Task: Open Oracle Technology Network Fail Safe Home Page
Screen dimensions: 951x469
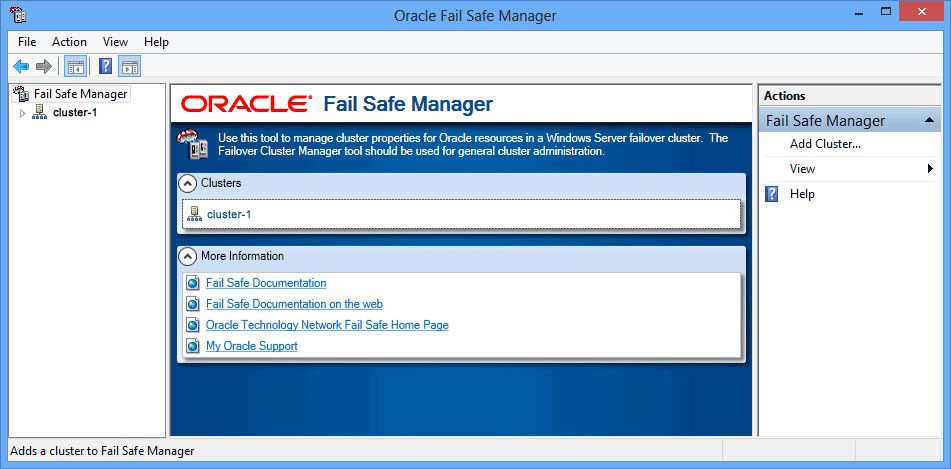Action: pyautogui.click(x=328, y=325)
